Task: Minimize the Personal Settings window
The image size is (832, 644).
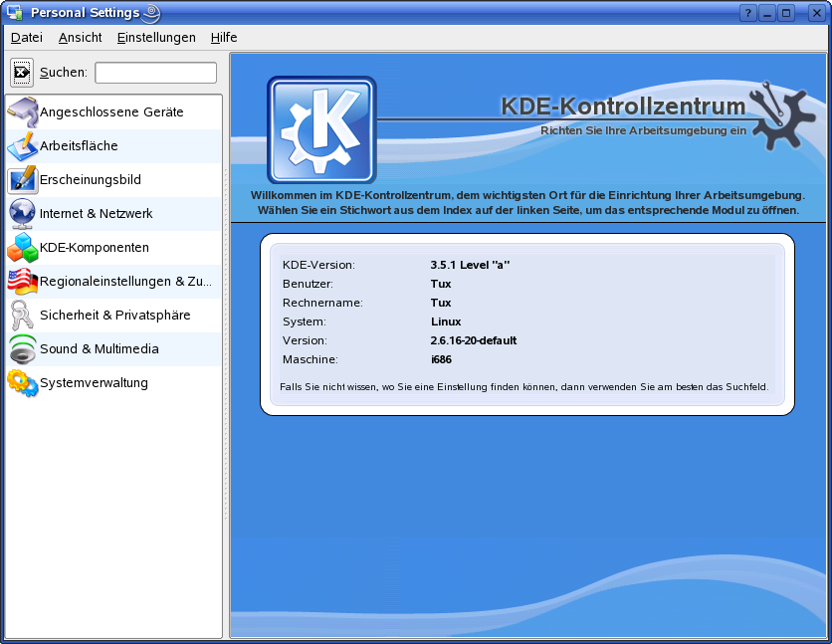Action: (767, 13)
